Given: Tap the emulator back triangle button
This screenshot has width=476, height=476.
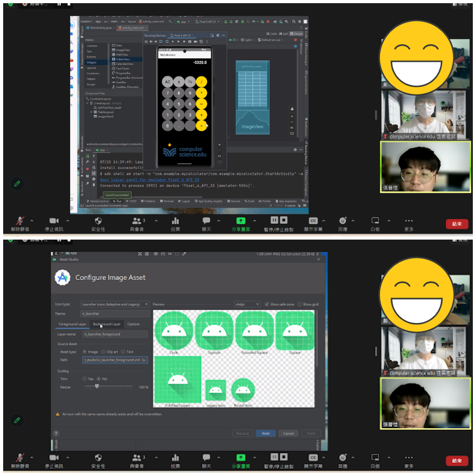Looking at the screenshot, I should click(173, 41).
